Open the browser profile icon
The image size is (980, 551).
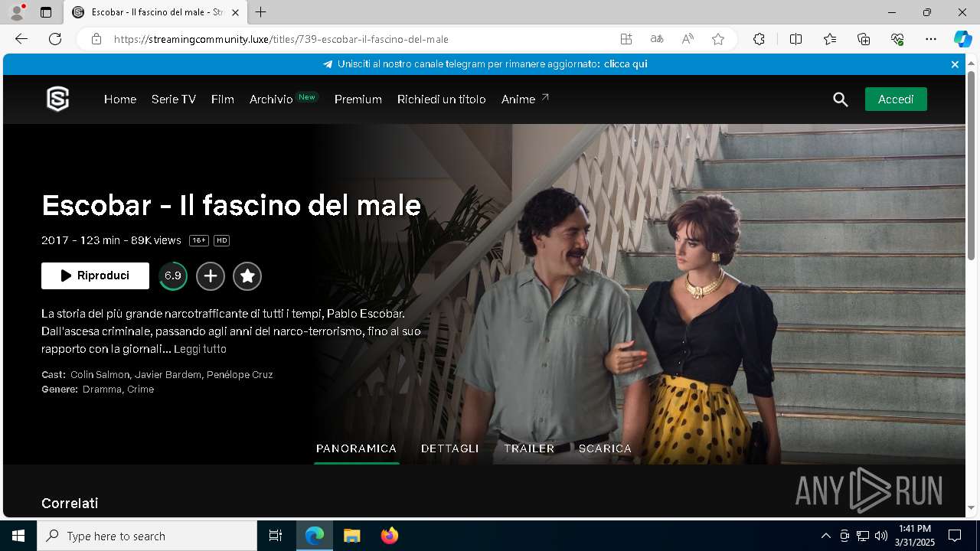[17, 12]
